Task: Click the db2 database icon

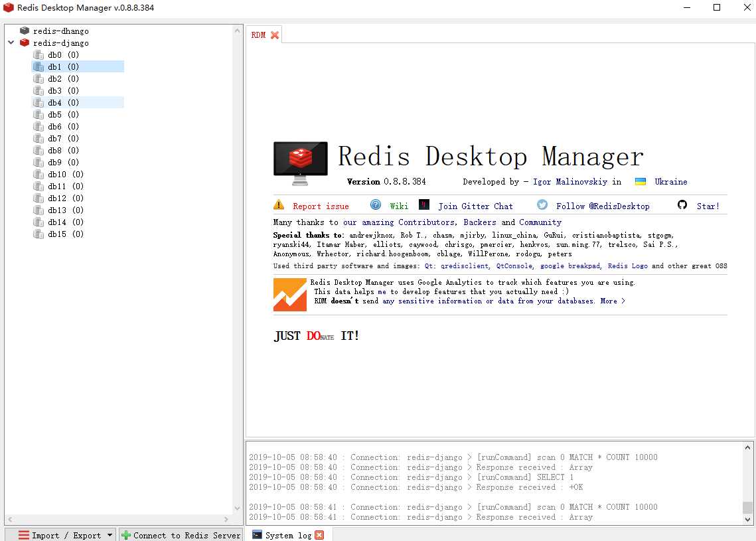Action: click(38, 78)
